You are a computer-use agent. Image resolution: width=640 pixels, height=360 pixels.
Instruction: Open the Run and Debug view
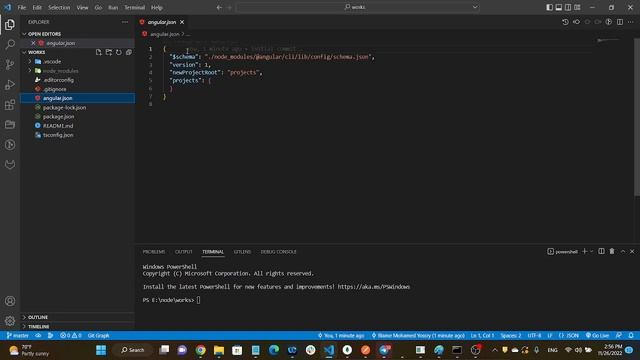tap(10, 84)
